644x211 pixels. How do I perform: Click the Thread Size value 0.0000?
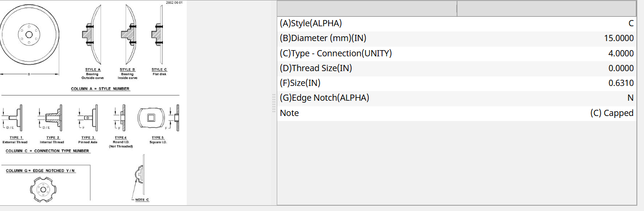(621, 68)
